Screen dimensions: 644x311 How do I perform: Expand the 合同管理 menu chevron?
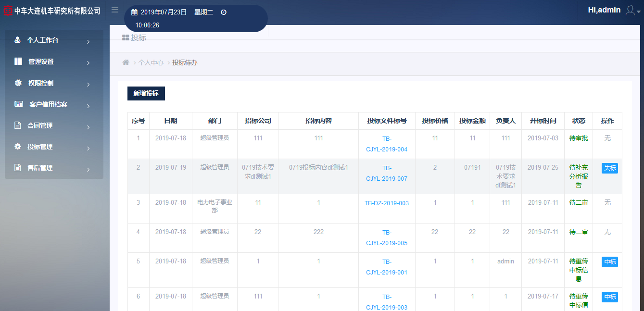[88, 127]
